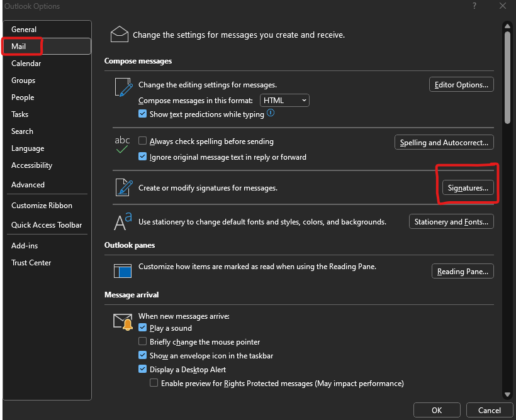Click the vertical scrollbar thumb

tap(507, 77)
